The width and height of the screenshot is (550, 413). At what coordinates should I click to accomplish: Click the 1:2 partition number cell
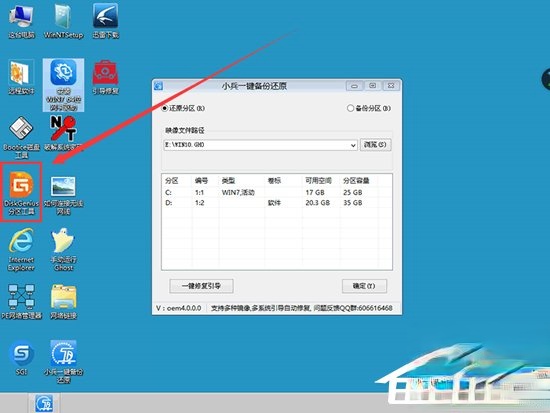[200, 203]
